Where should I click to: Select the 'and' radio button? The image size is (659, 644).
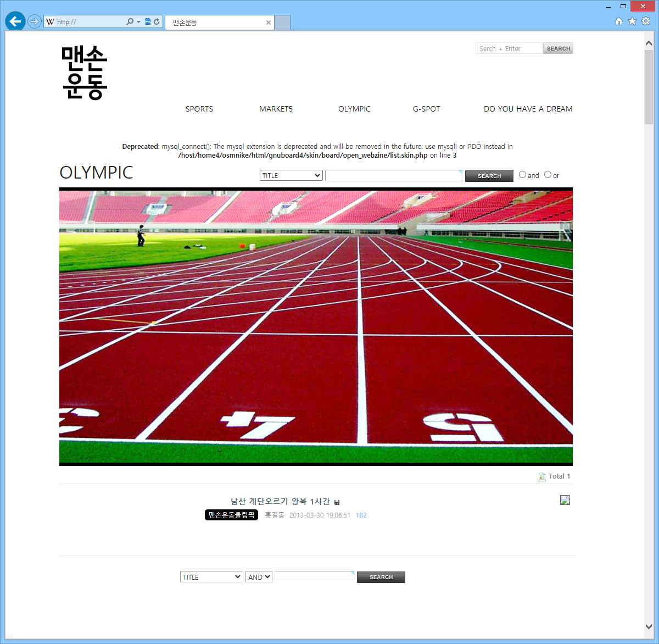(522, 175)
